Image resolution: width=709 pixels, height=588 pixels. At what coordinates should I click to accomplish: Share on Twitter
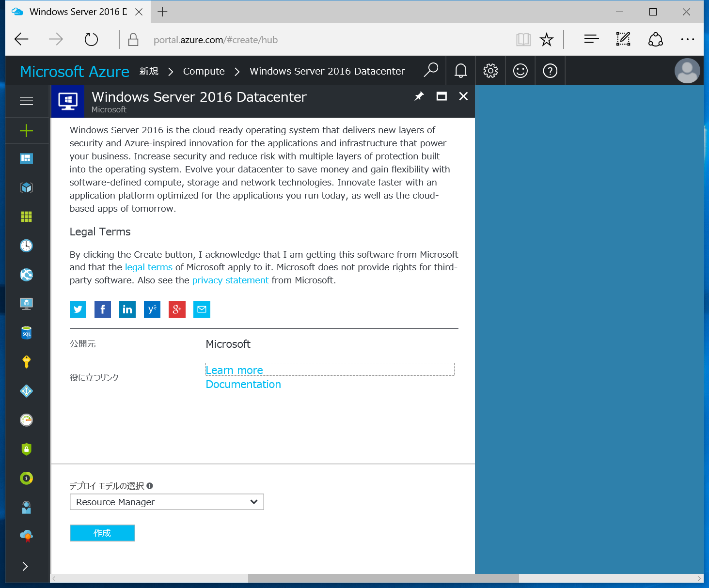click(x=78, y=309)
